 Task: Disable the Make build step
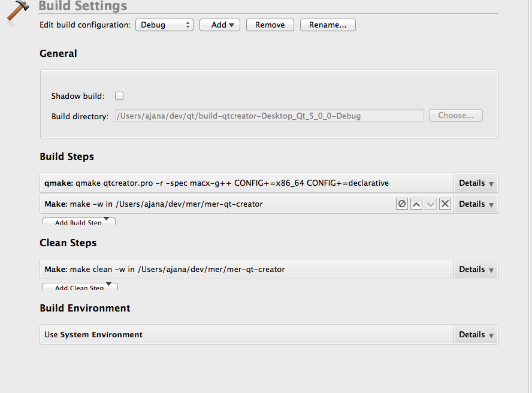pos(402,204)
